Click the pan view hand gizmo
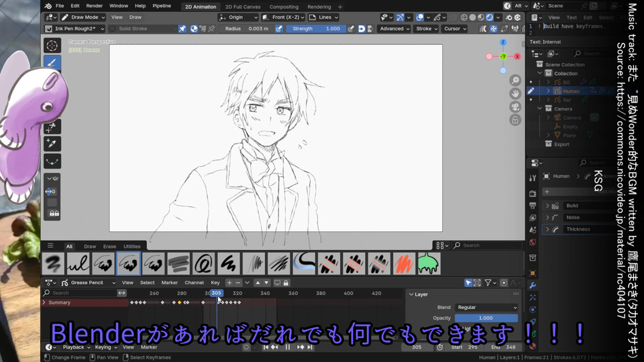The image size is (644, 362). pos(515,94)
